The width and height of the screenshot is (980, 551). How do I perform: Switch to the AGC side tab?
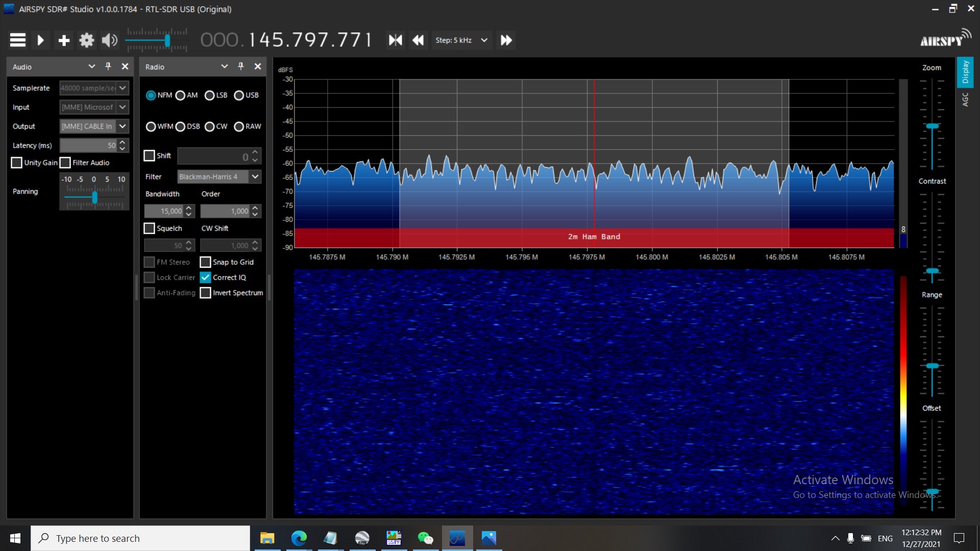965,99
